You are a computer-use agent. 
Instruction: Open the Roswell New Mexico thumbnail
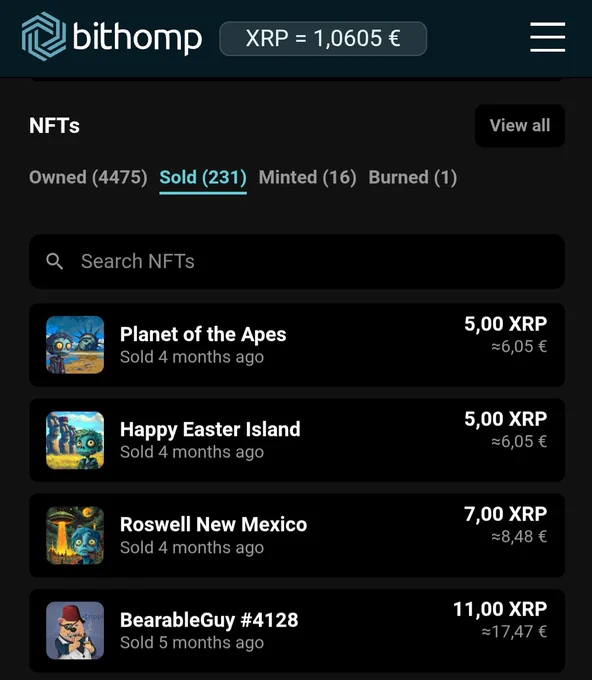click(75, 535)
